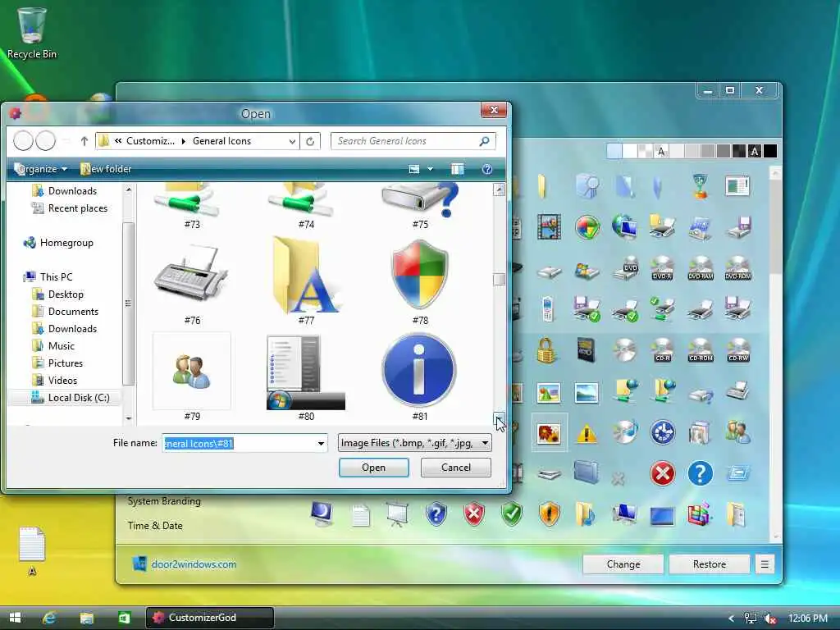The width and height of the screenshot is (840, 630).
Task: Select the yellow warning triangle icon
Action: 587,433
